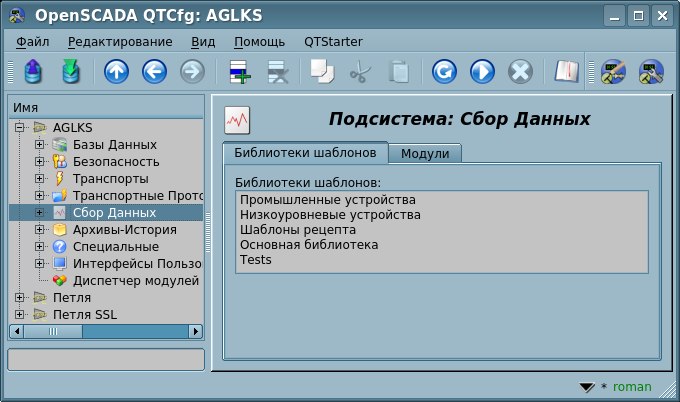The height and width of the screenshot is (402, 680).
Task: Click the empty filter field below the tree
Action: pos(105,359)
